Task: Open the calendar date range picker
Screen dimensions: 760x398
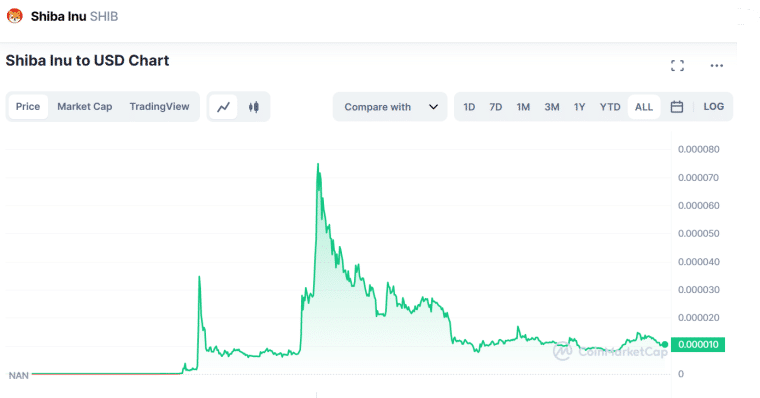Action: (677, 107)
